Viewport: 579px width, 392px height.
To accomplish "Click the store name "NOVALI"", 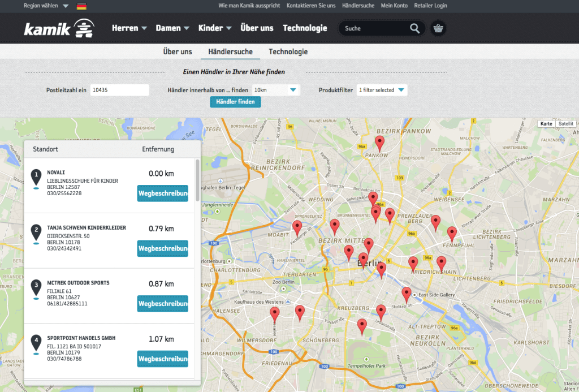I will pos(56,173).
